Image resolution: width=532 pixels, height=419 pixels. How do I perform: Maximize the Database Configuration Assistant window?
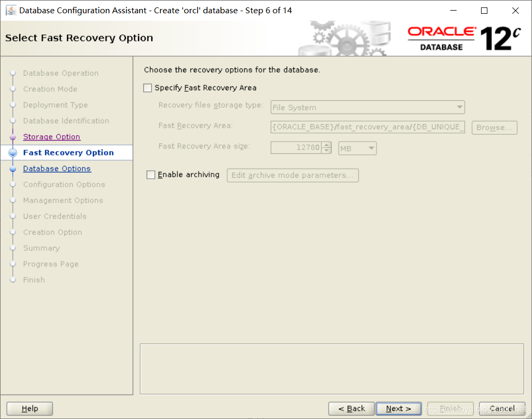[484, 11]
